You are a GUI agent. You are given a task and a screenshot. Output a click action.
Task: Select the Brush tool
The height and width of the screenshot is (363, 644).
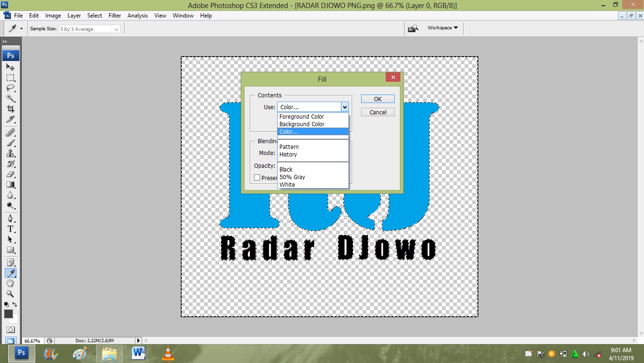coord(10,143)
